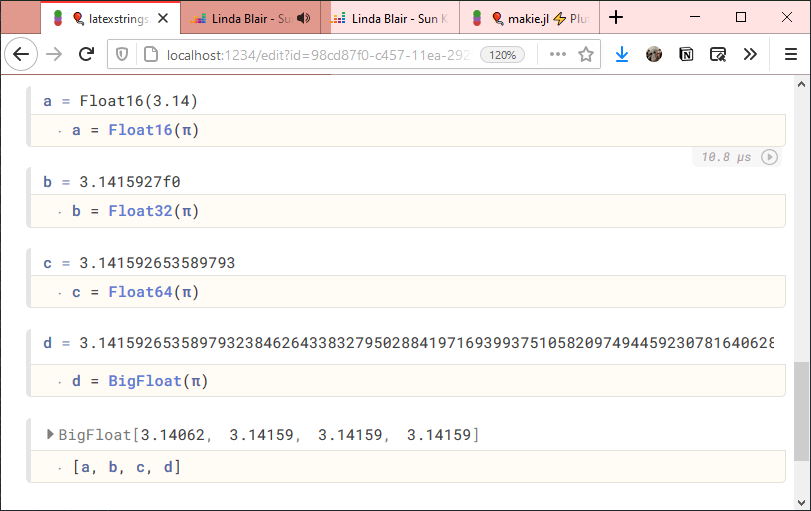Click the page scrollbar thumb
811x511 pixels.
pos(801,411)
